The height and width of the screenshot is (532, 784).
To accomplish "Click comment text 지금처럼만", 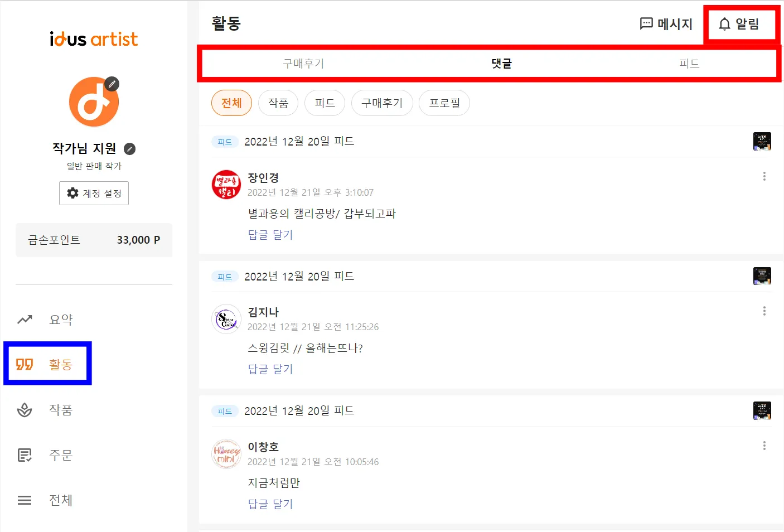I will [x=274, y=483].
